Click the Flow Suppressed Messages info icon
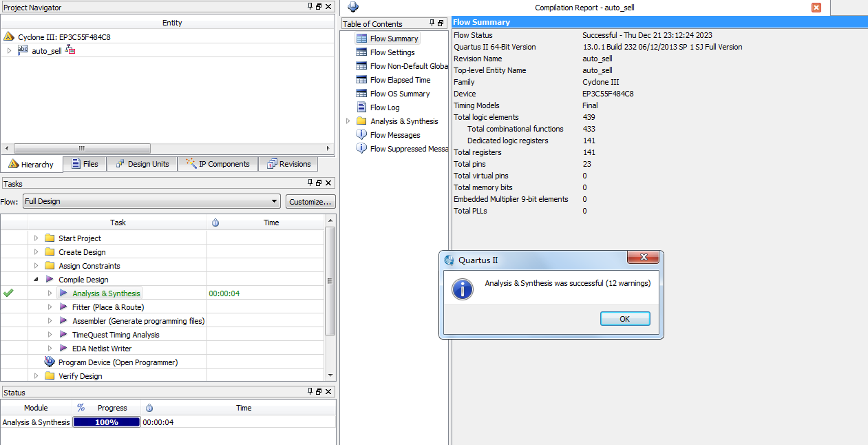The image size is (868, 445). (x=361, y=149)
